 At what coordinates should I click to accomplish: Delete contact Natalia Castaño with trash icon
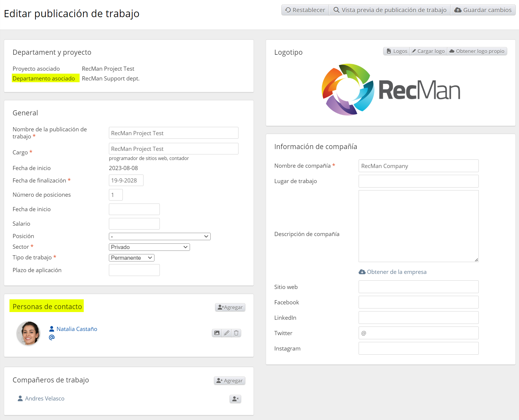click(236, 333)
